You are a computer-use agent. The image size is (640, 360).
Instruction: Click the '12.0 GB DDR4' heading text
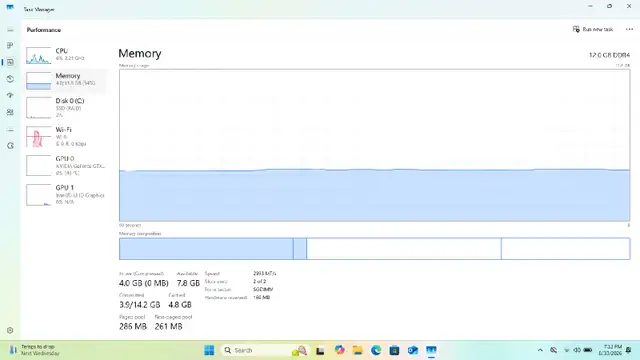609,55
